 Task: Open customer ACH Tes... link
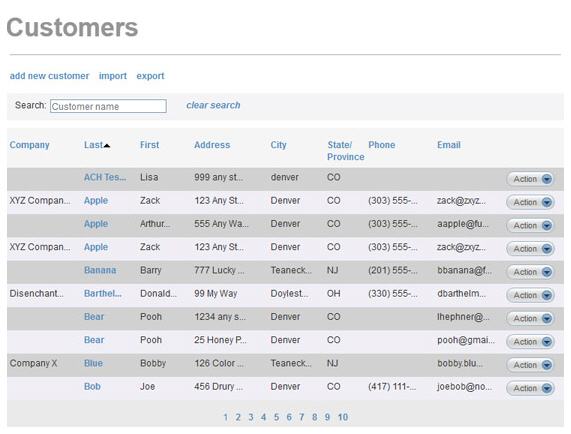[x=105, y=177]
